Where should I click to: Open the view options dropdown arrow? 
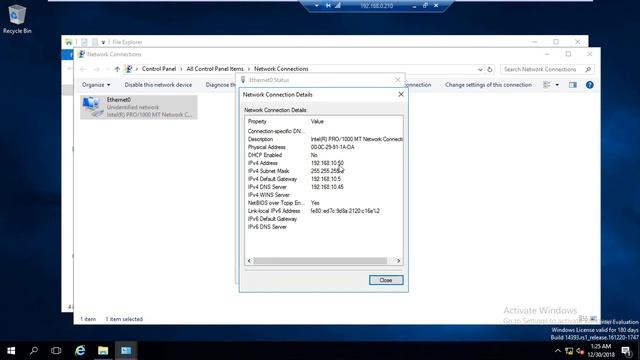(x=557, y=85)
